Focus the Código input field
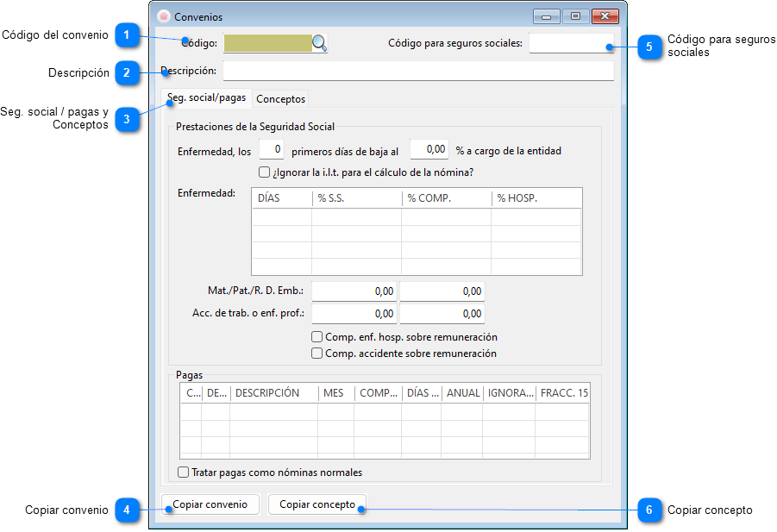This screenshot has height=532, width=777. [x=266, y=43]
